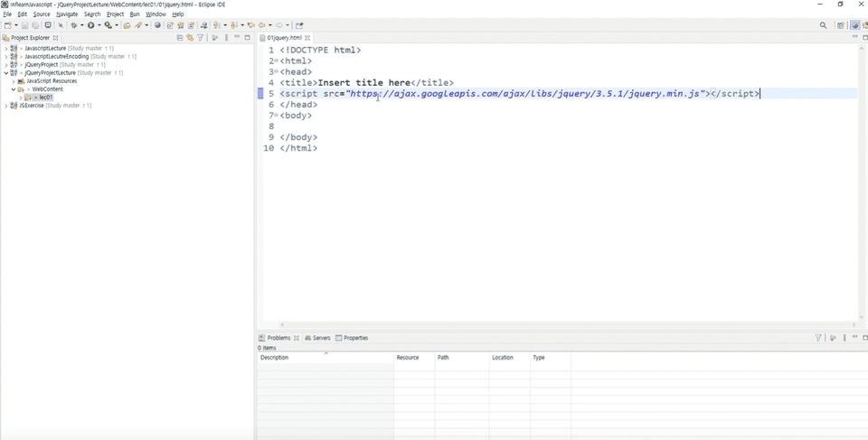Click the Save All toolbar icon
This screenshot has width=868, height=440.
pos(35,25)
